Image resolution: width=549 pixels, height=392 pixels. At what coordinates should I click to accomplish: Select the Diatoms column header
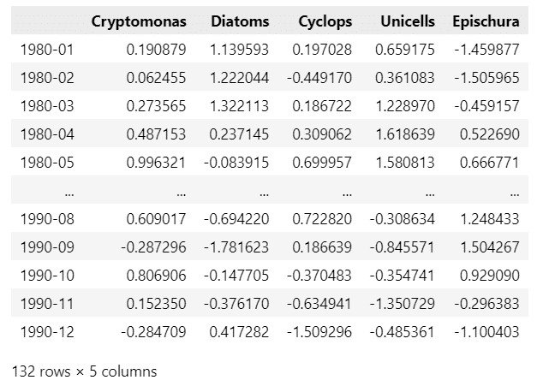coord(240,21)
